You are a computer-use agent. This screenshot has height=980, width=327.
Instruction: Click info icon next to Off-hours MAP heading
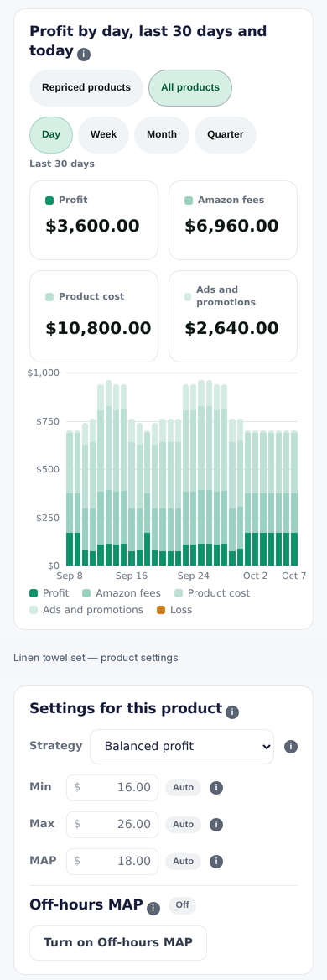click(153, 908)
